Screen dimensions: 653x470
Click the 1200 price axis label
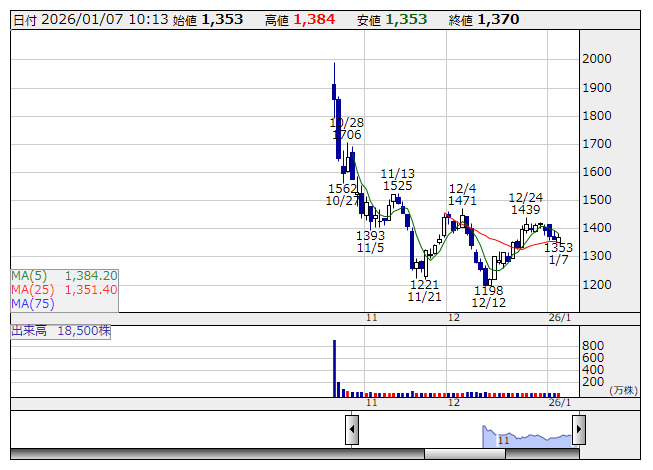597,285
